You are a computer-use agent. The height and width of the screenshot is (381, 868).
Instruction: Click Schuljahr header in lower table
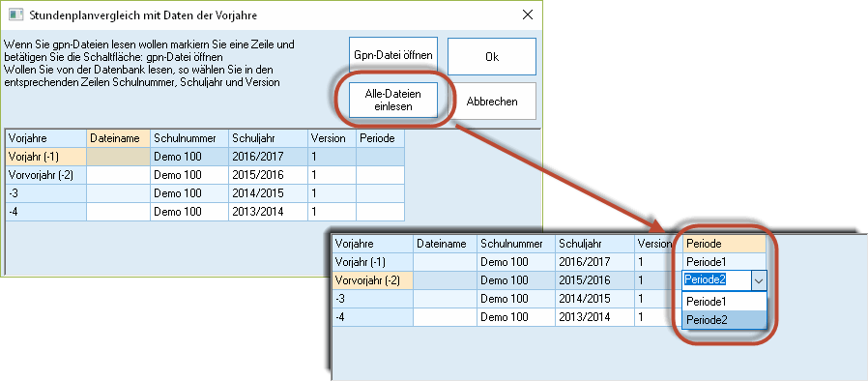coord(595,244)
